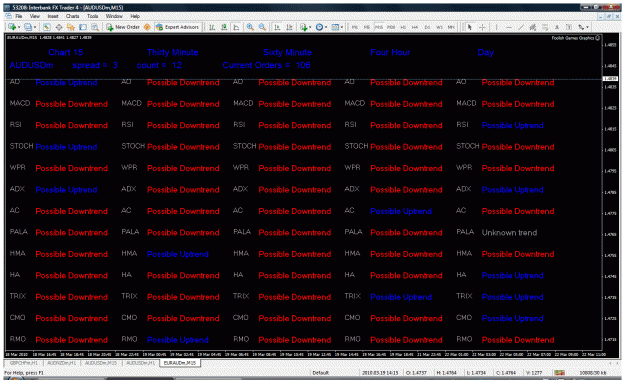The height and width of the screenshot is (380, 625).
Task: Open the Templates dropdown arrow
Action: click(x=342, y=27)
